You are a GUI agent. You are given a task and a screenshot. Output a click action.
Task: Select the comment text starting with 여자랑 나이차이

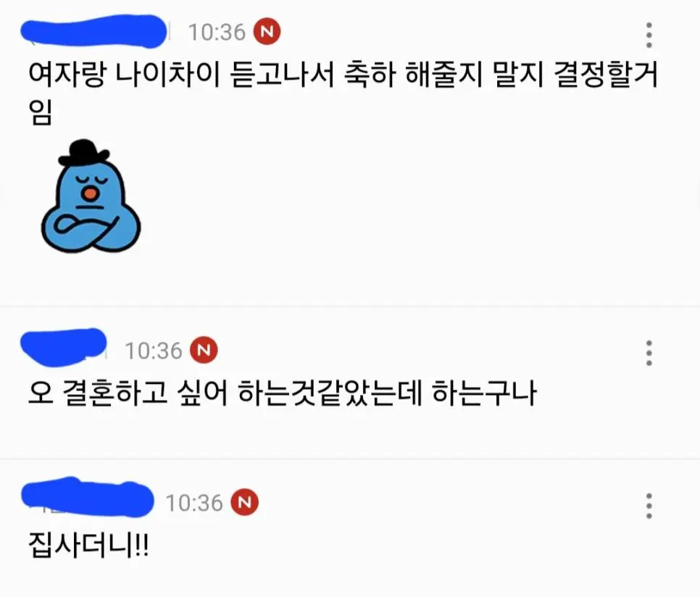(x=343, y=92)
